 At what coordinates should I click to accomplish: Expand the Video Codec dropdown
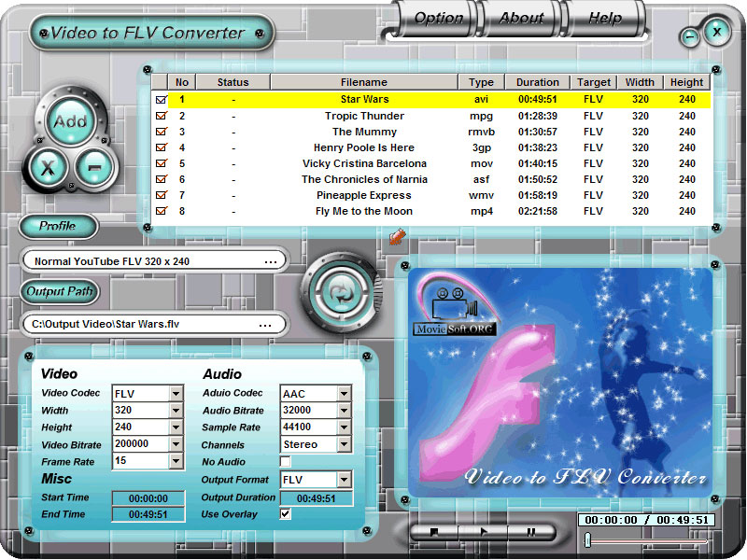[x=176, y=394]
